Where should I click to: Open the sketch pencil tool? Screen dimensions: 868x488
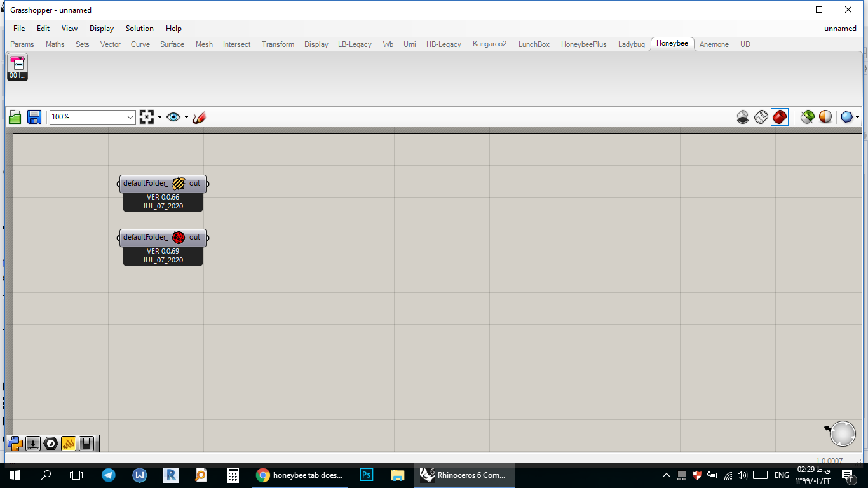pyautogui.click(x=199, y=117)
